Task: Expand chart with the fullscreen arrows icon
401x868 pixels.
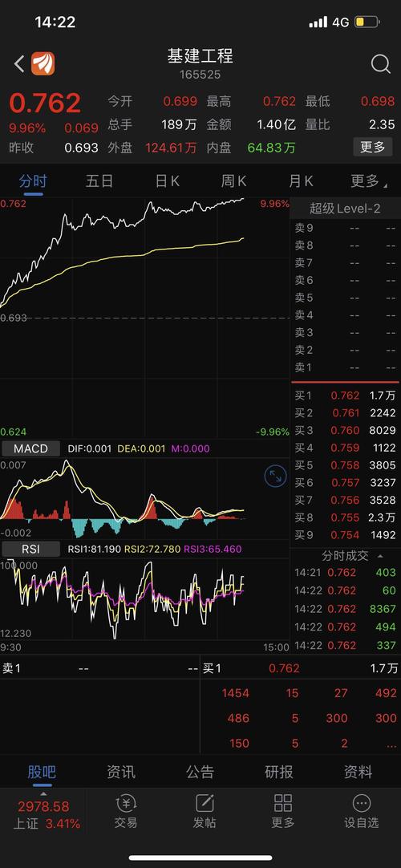Action: click(x=275, y=476)
